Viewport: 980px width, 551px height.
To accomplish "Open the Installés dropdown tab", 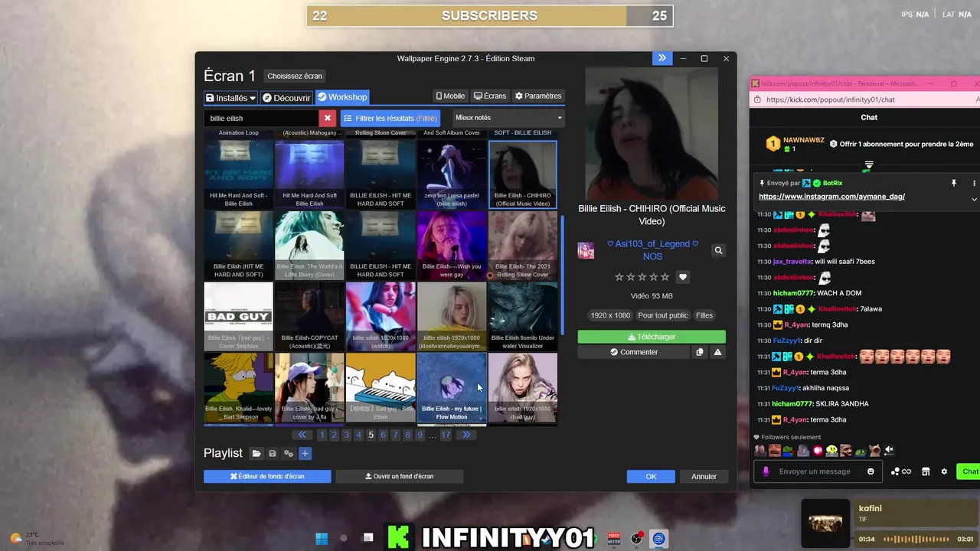I will coord(230,98).
